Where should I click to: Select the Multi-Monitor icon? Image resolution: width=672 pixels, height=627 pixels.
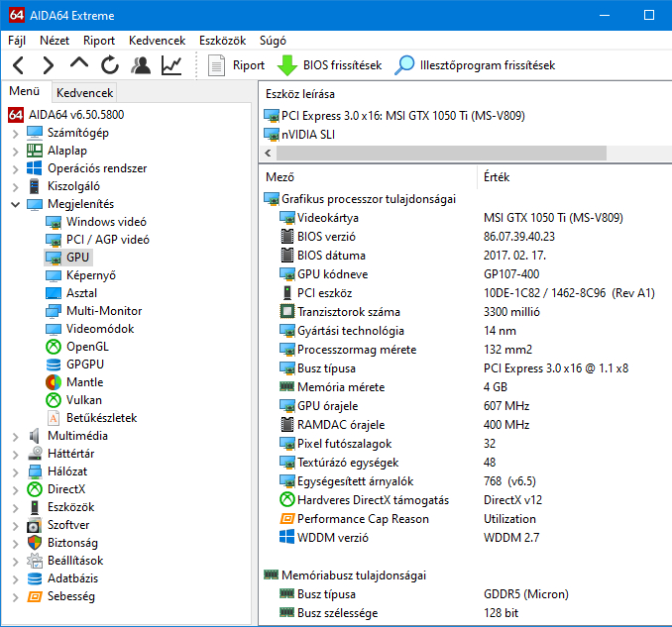click(54, 311)
